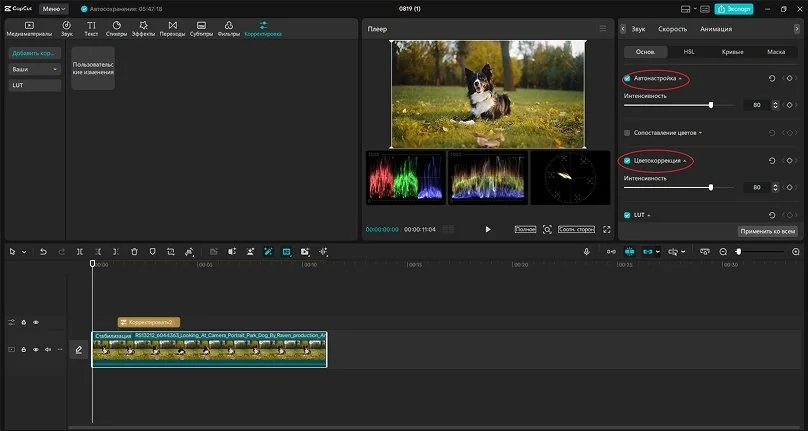
Task: Open the Стикеры stickers tab
Action: point(116,29)
